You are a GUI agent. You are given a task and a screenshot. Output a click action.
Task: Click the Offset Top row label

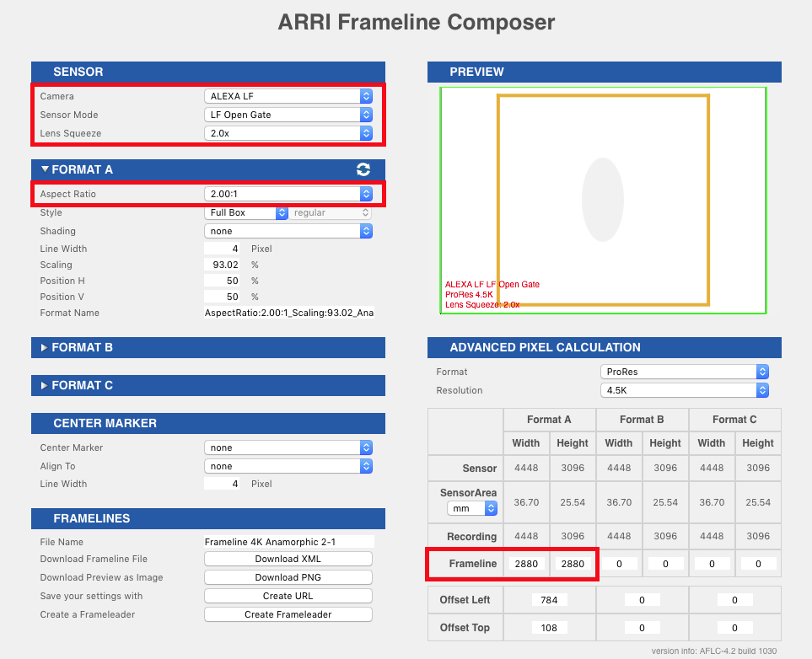[x=465, y=628]
